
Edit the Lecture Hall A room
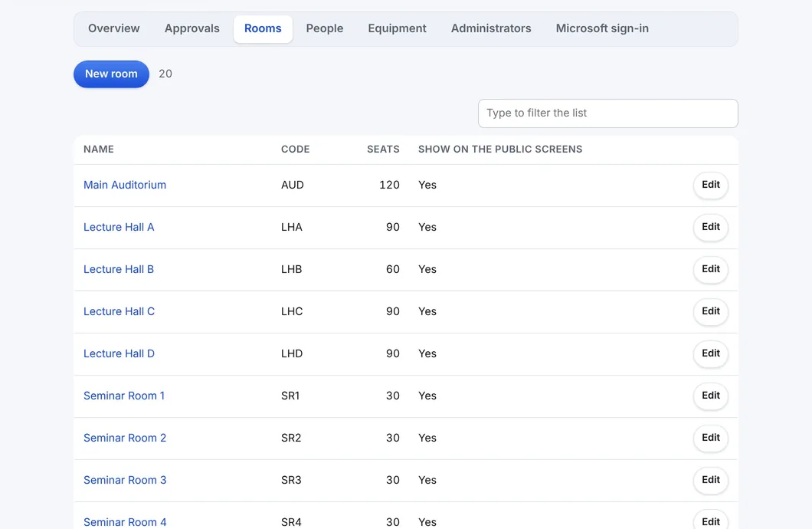coord(711,227)
